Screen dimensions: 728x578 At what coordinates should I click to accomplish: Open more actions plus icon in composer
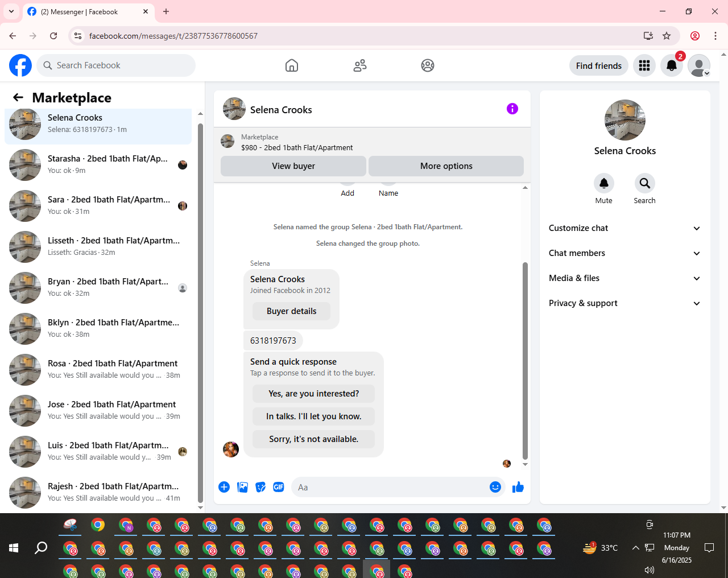pos(224,487)
